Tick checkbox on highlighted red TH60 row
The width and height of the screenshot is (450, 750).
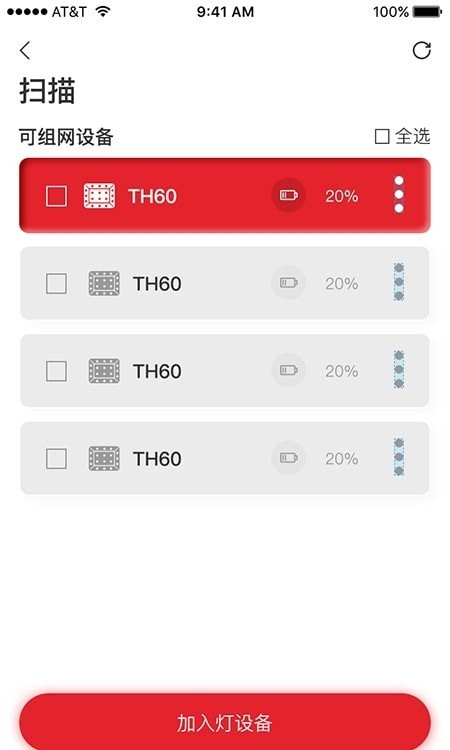tap(56, 196)
